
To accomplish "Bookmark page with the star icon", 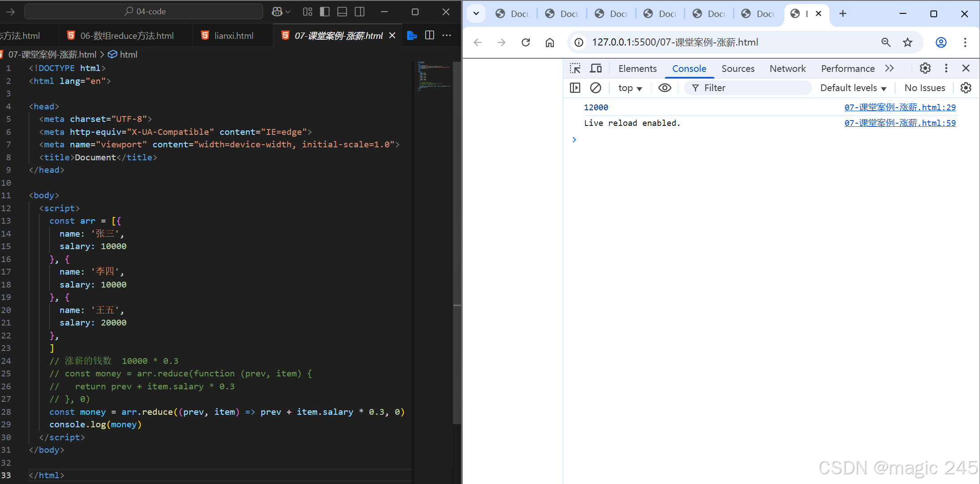I will pos(908,42).
